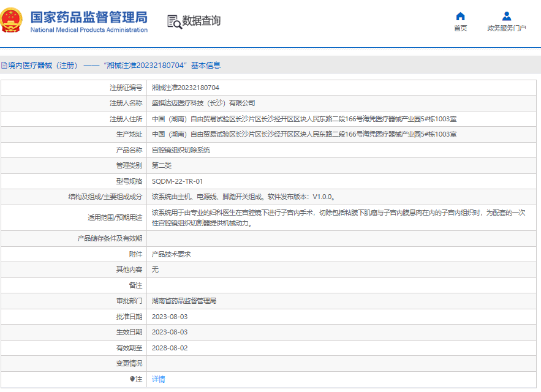Click the 适用范围/预期用途 description text
The image size is (541, 392).
pos(338,217)
